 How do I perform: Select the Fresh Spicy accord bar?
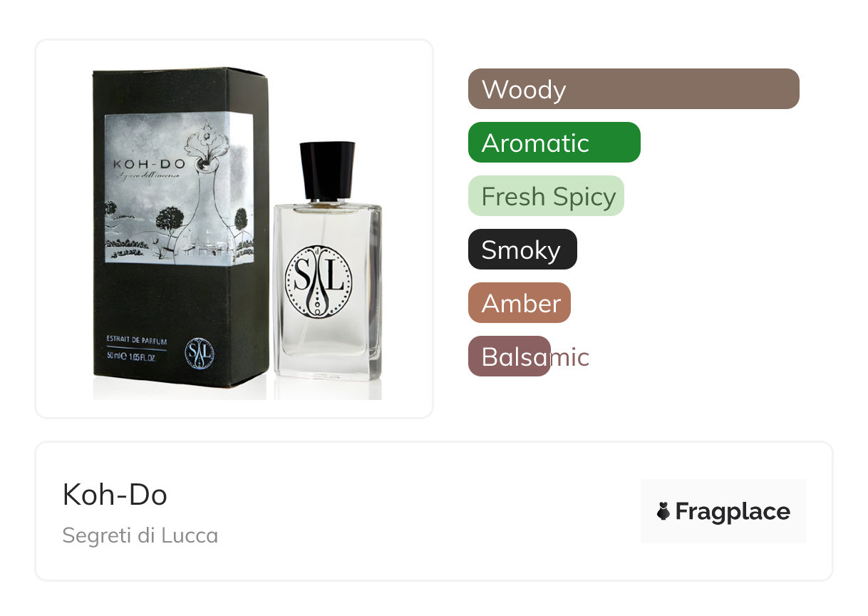(x=546, y=196)
